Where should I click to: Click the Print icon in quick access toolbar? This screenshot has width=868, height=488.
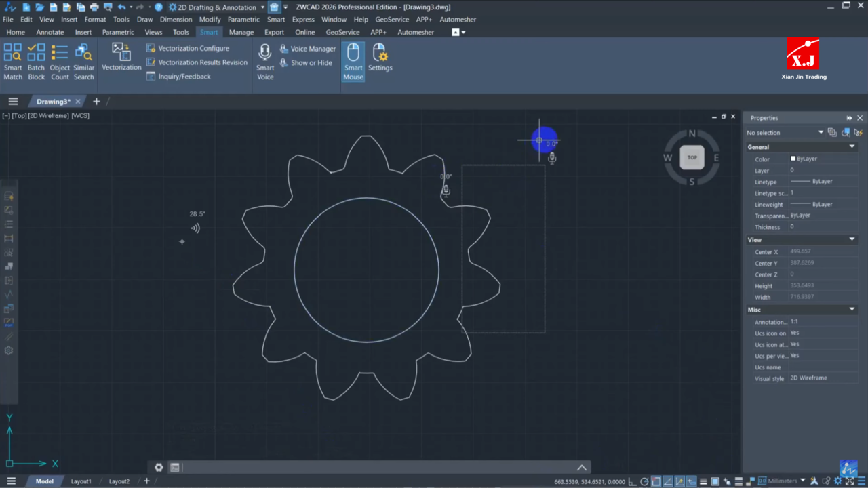(x=94, y=7)
